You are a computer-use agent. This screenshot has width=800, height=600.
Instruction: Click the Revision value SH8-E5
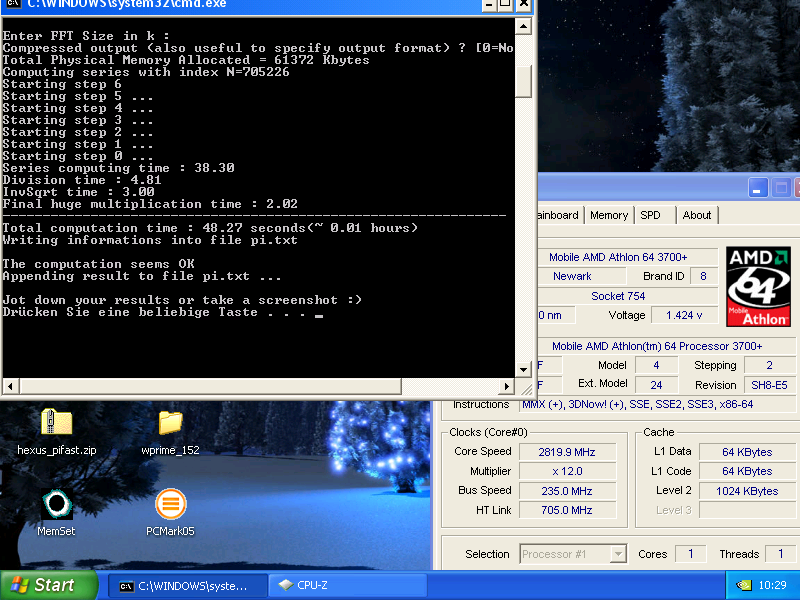click(769, 385)
